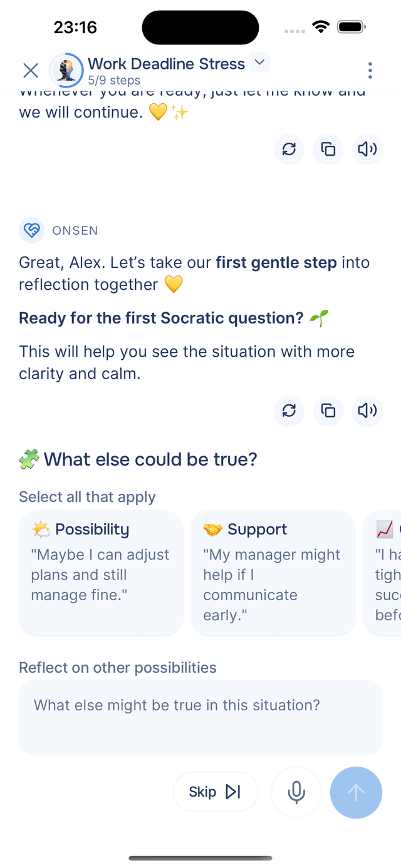
Task: Tap the Onsen heart logo icon
Action: coord(31,230)
